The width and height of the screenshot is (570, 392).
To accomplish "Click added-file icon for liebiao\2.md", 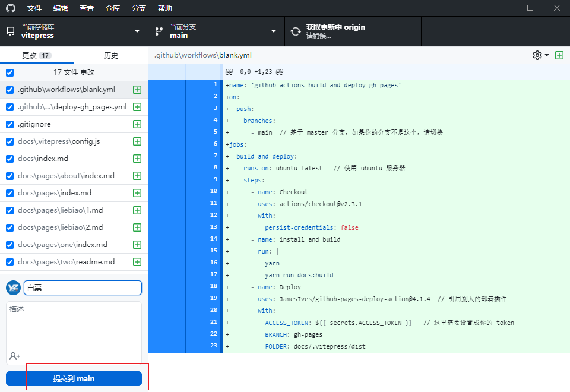I will [x=137, y=227].
